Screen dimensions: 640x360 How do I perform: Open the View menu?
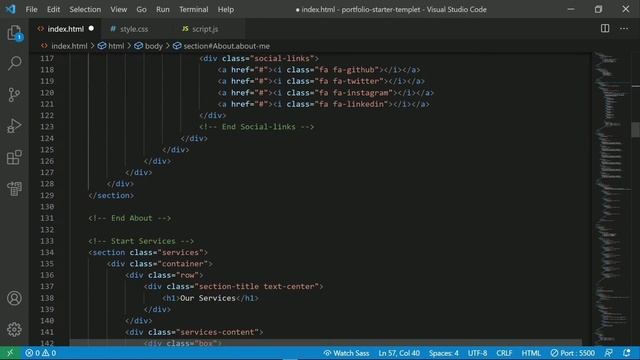[118, 9]
